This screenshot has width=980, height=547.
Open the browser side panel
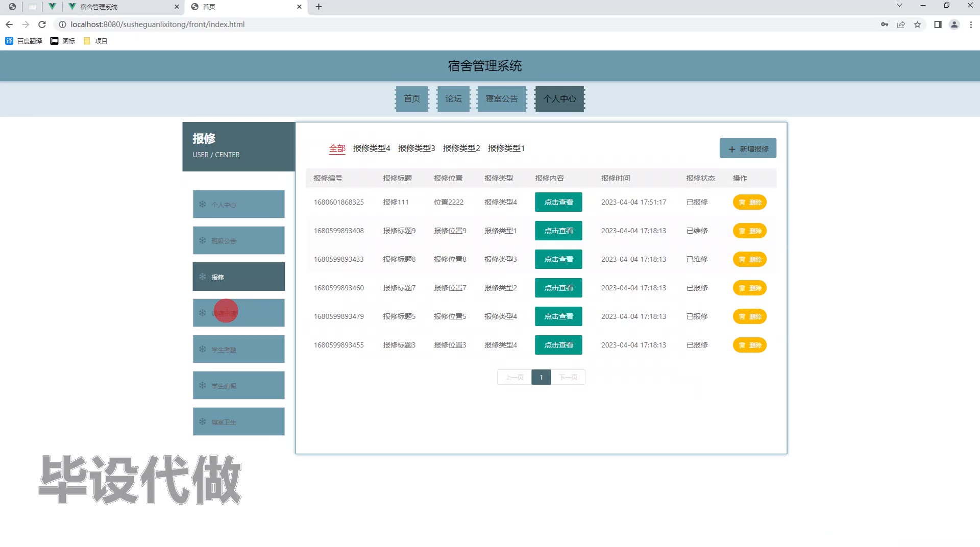click(938, 24)
